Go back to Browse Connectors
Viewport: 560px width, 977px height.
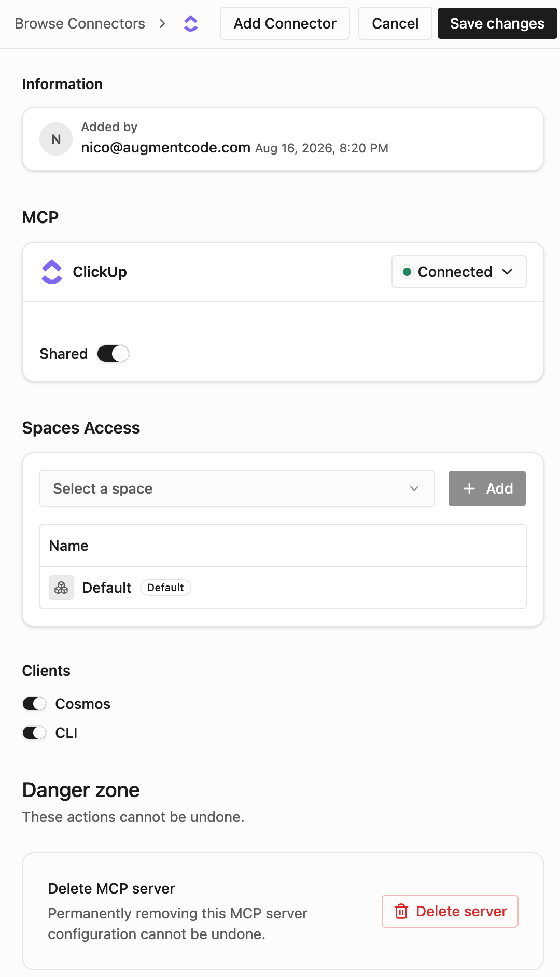tap(80, 23)
